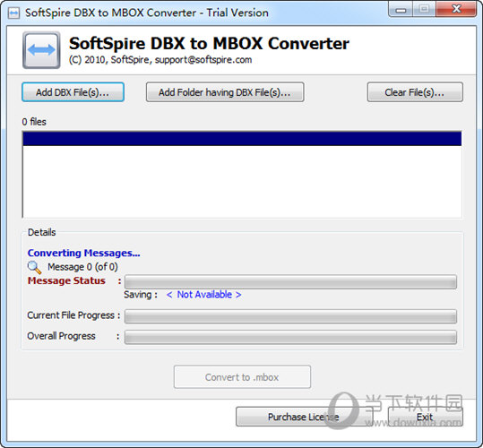Click the Overall Progress bar
The width and height of the screenshot is (483, 448).
(x=290, y=337)
